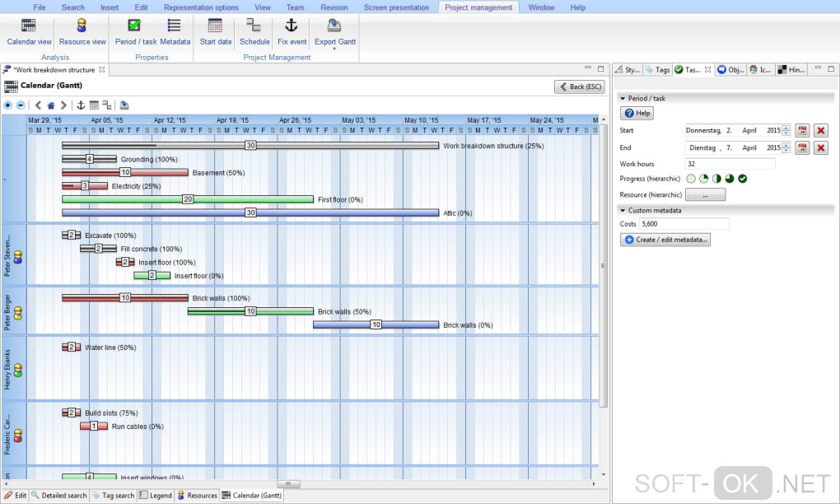
Task: Click calendar grid icon in Gantt toolbar
Action: pyautogui.click(x=94, y=105)
